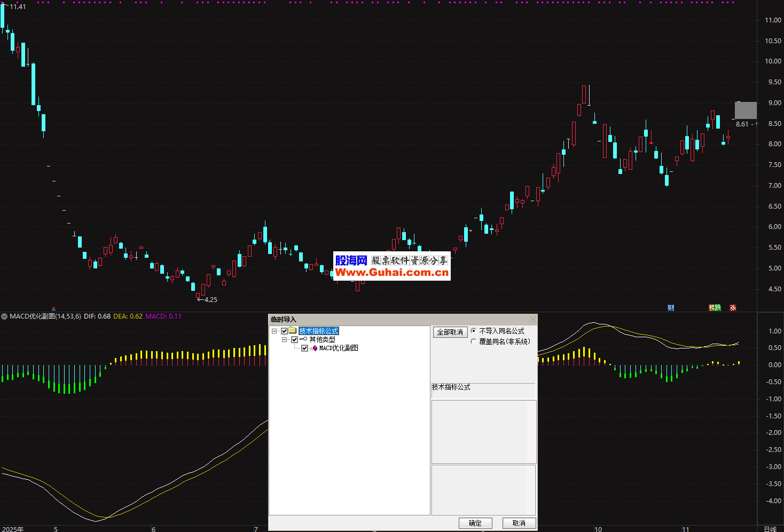Image resolution: width=784 pixels, height=532 pixels.
Task: Collapse the 技术指标公式 tree node
Action: pos(275,331)
